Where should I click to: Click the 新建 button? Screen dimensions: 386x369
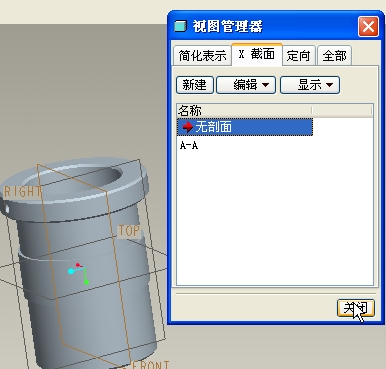coord(195,85)
